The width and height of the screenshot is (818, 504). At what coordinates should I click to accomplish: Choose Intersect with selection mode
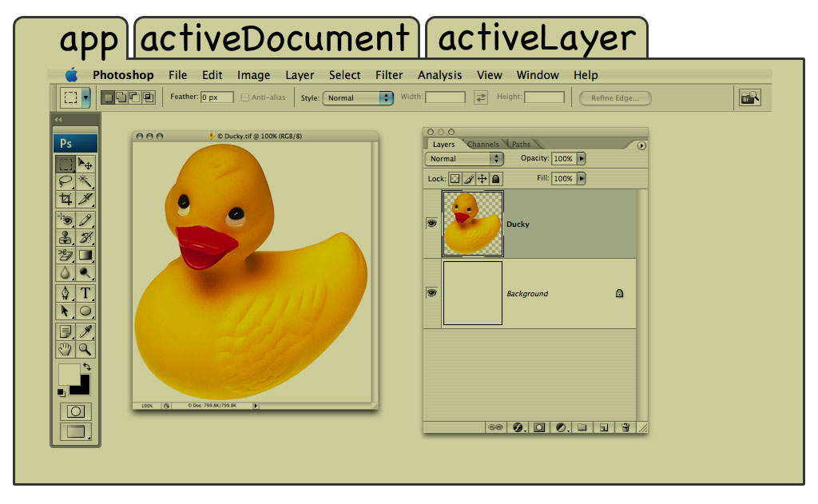[x=148, y=97]
